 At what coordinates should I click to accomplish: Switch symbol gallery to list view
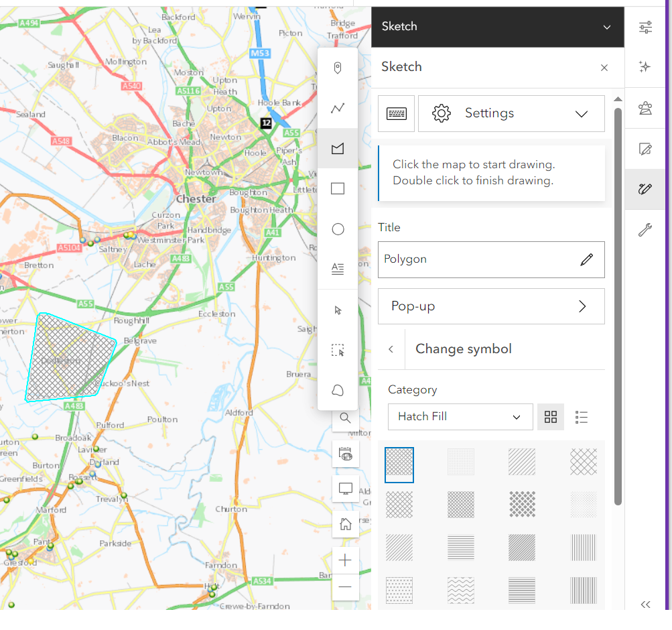coord(582,417)
